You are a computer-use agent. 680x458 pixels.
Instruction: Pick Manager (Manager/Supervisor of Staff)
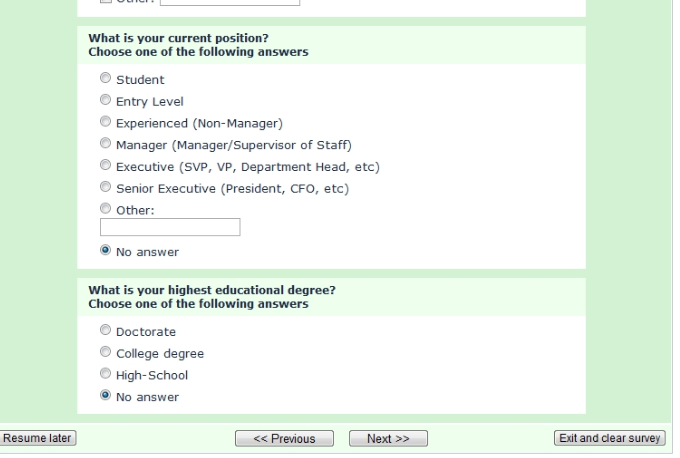105,144
